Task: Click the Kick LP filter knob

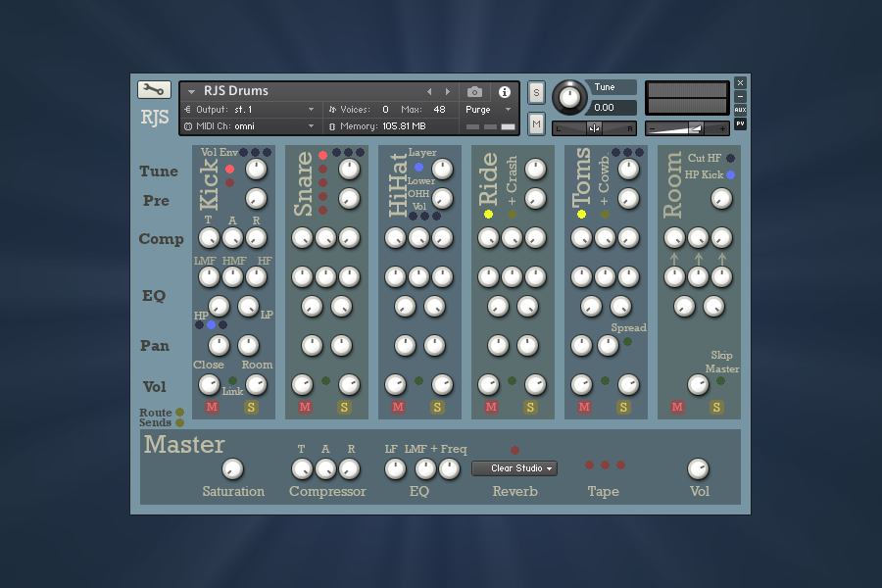Action: (x=248, y=307)
